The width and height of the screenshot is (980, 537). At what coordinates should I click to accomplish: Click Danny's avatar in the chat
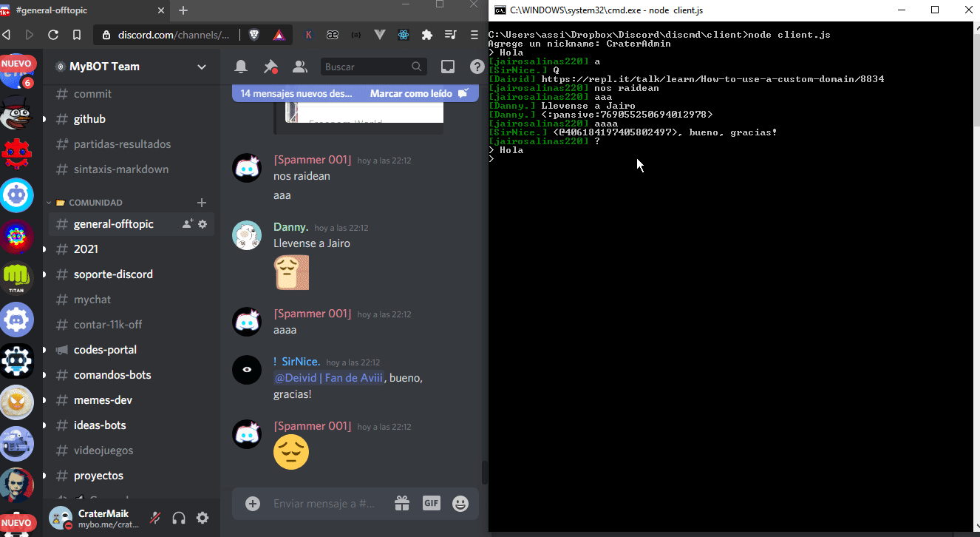pos(247,235)
